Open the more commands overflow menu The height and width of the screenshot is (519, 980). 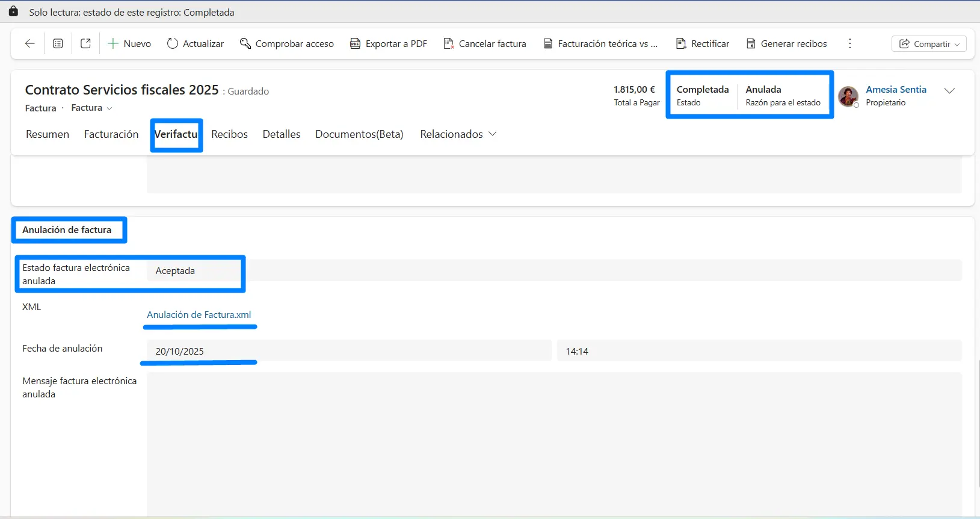[x=849, y=43]
